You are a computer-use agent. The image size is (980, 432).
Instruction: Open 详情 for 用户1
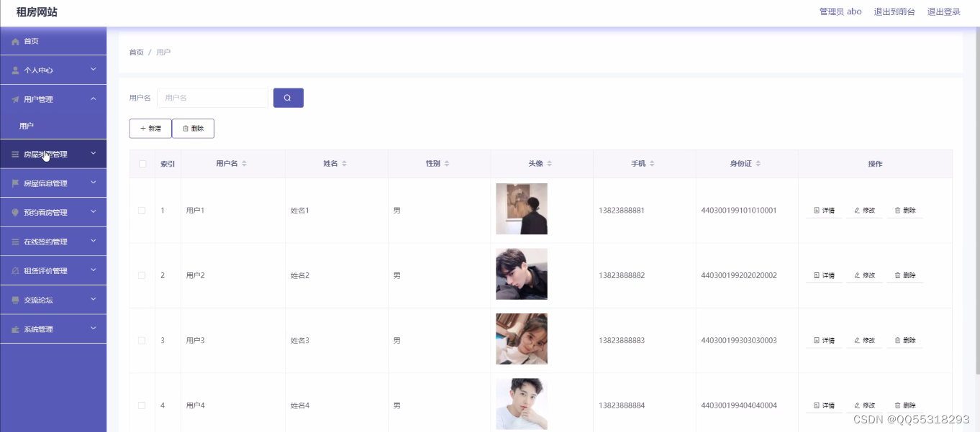tap(824, 211)
